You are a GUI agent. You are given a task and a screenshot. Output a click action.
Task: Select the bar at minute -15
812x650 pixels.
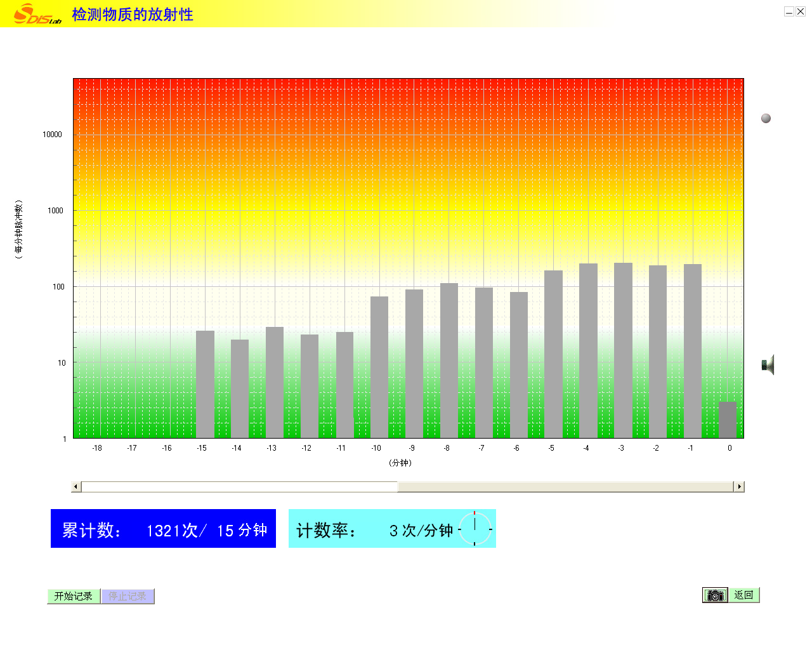[x=205, y=384]
